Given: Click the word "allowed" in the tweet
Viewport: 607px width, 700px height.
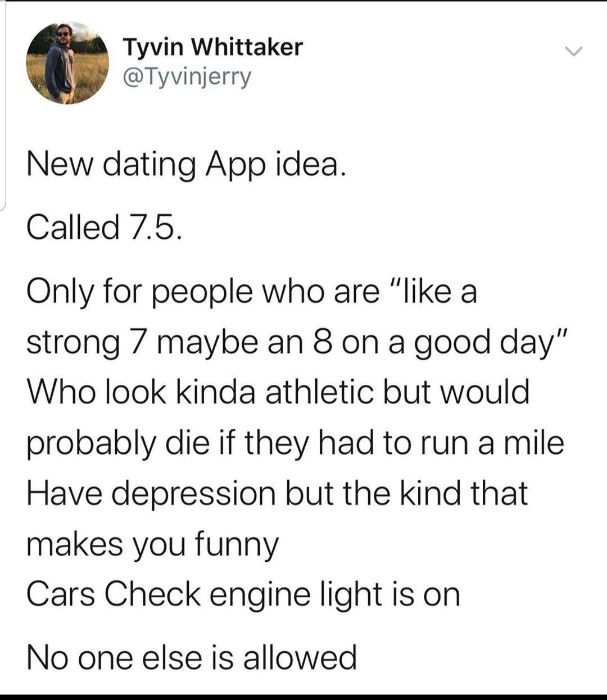Looking at the screenshot, I should (300, 657).
